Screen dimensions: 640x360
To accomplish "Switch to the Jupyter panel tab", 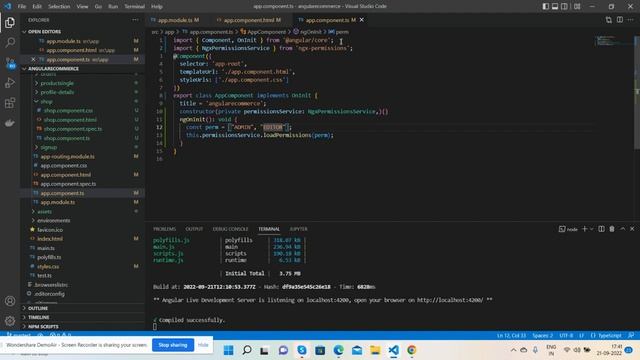I will pyautogui.click(x=298, y=229).
